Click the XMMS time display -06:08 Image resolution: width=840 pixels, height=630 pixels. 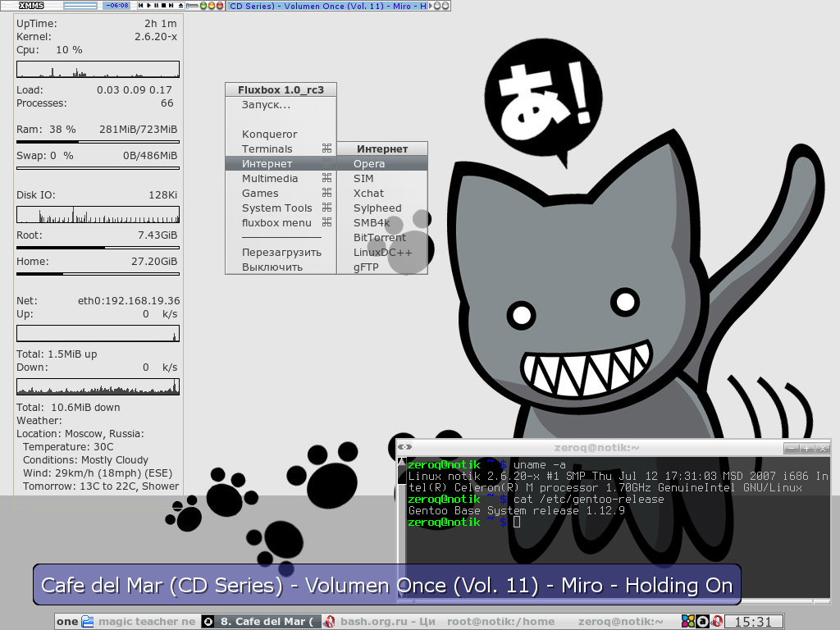116,6
